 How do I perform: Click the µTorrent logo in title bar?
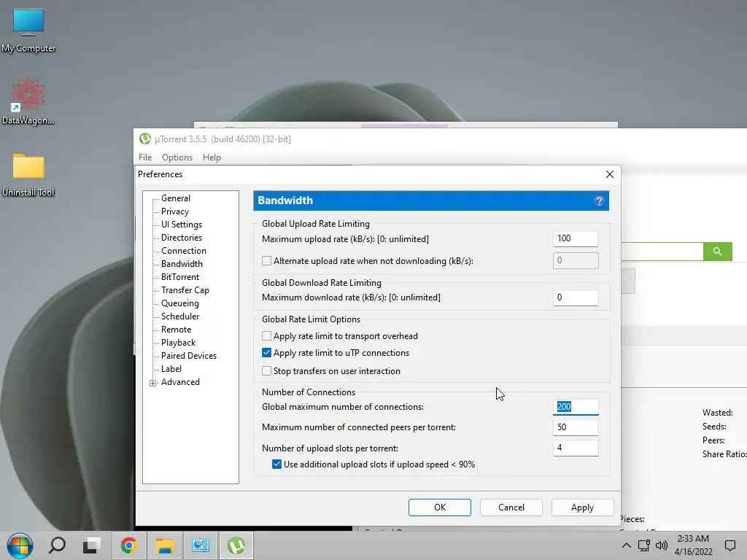point(145,139)
